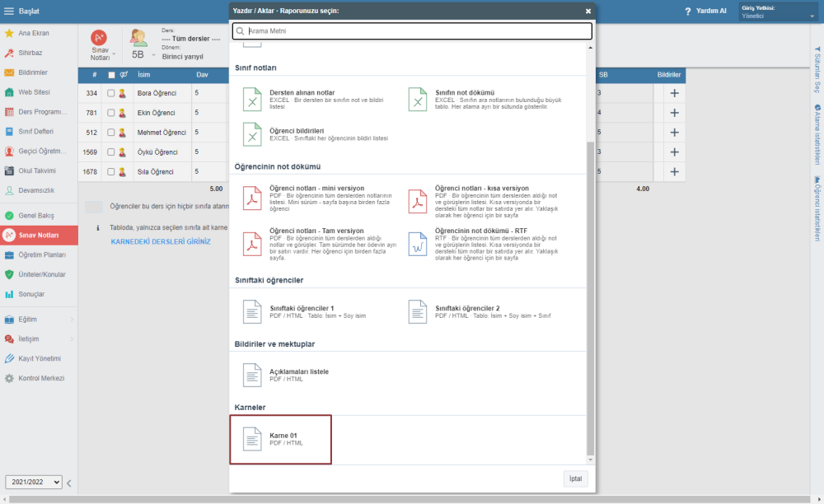Open Ders Programı calendar icon
Screen dimensions: 824x504
(x=9, y=112)
